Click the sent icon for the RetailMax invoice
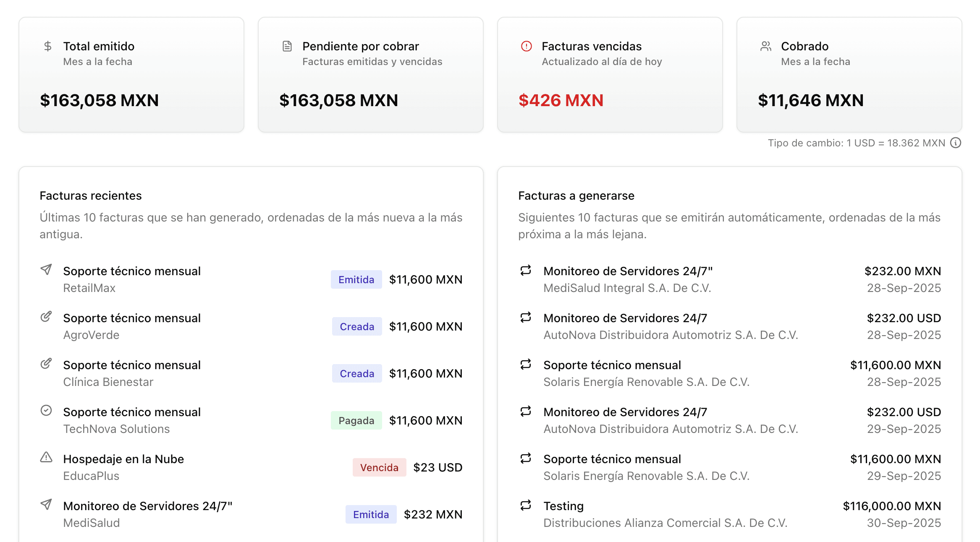980x542 pixels. tap(46, 269)
